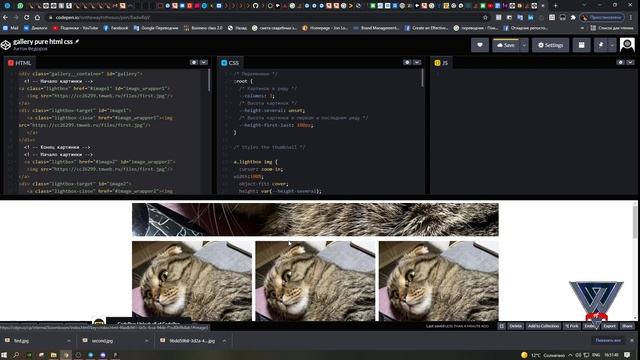Open a new browser tab

click(556, 6)
